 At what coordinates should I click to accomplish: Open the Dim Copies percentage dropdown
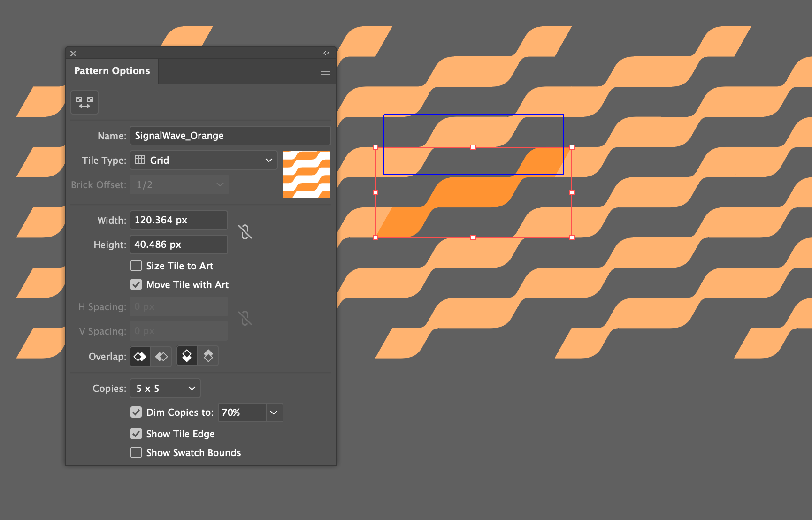point(274,413)
